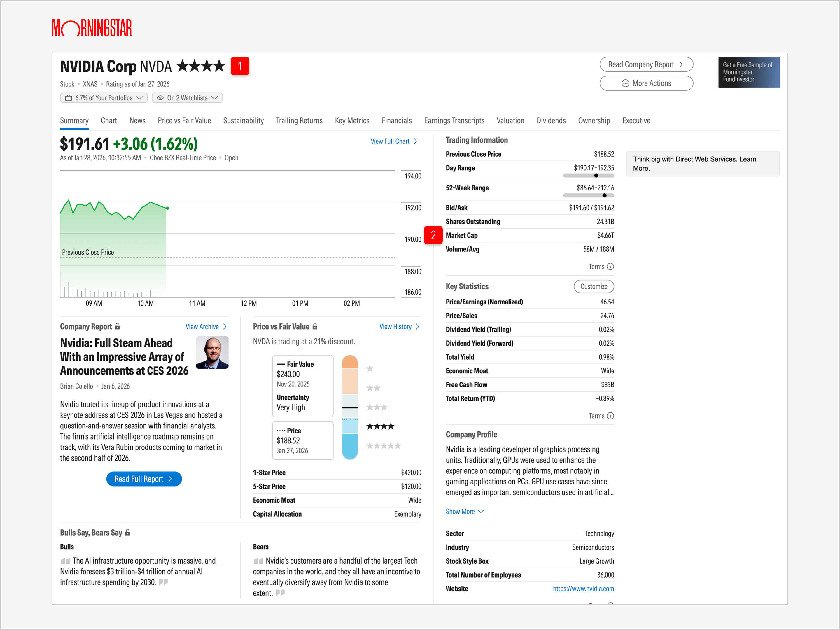The height and width of the screenshot is (630, 840).
Task: Visit the https://www.nvidia.com website link
Action: coord(583,589)
